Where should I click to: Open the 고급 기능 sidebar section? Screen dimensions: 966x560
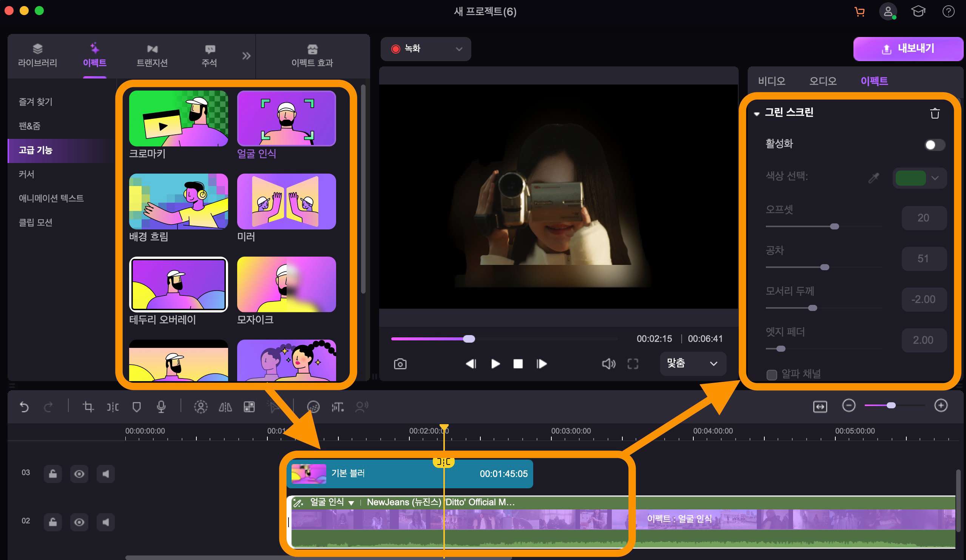coord(35,149)
